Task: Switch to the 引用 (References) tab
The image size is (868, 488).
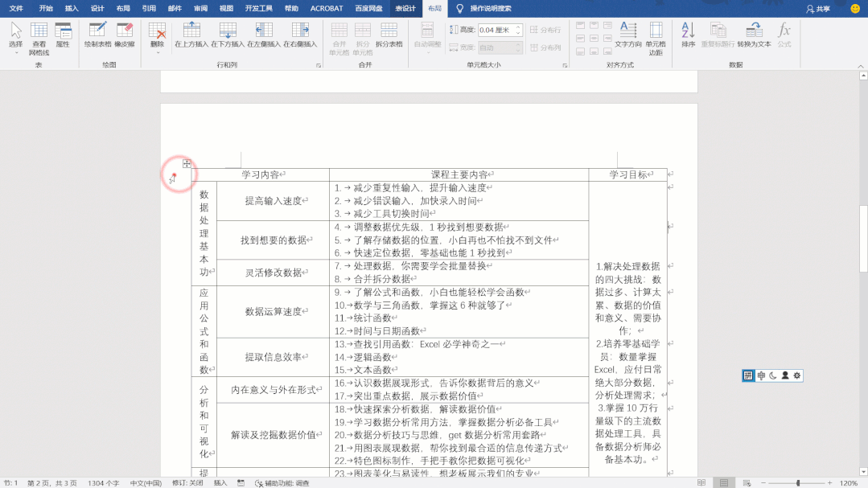Action: 149,8
